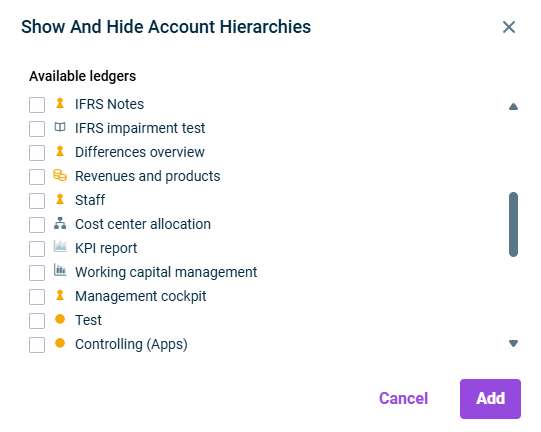Close the Show And Hide Account Hierarchies dialog

point(509,27)
